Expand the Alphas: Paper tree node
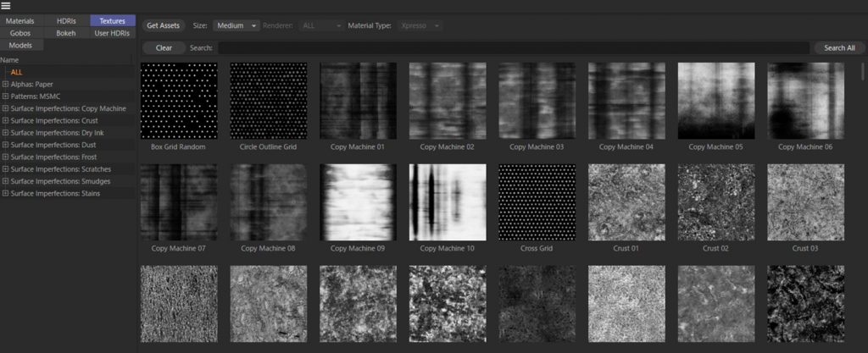868x353 pixels. tap(6, 85)
